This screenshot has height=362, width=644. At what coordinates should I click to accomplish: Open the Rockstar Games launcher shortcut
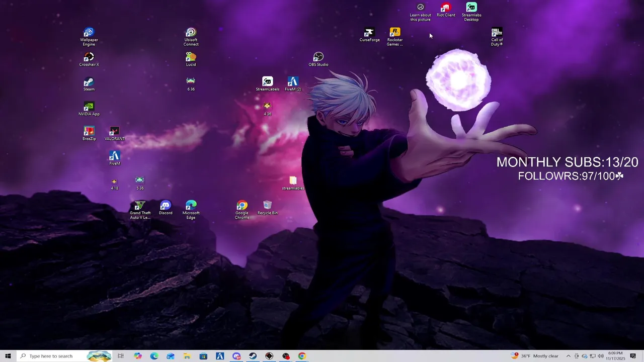(x=395, y=37)
